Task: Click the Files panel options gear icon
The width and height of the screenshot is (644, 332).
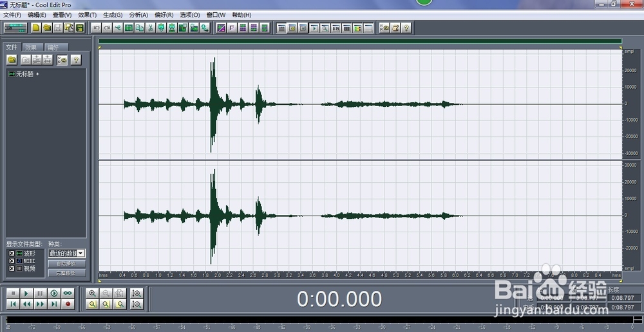Action: click(62, 60)
